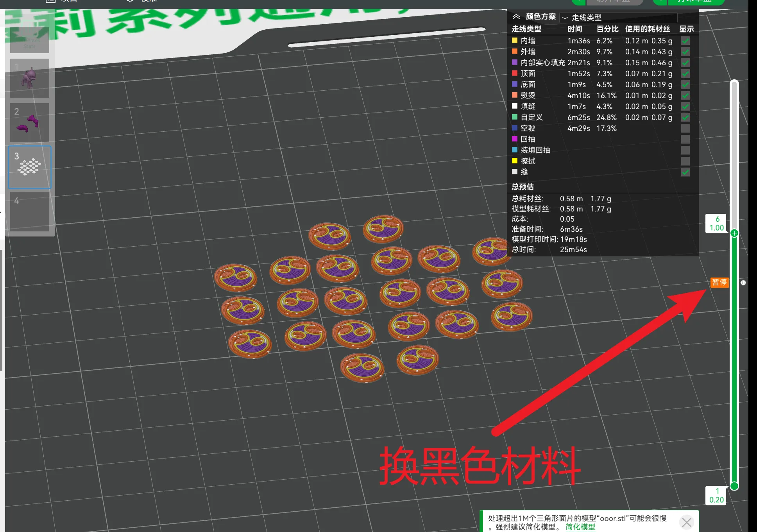The width and height of the screenshot is (757, 532).
Task: Click the orange 暂停 pause label
Action: [x=719, y=282]
